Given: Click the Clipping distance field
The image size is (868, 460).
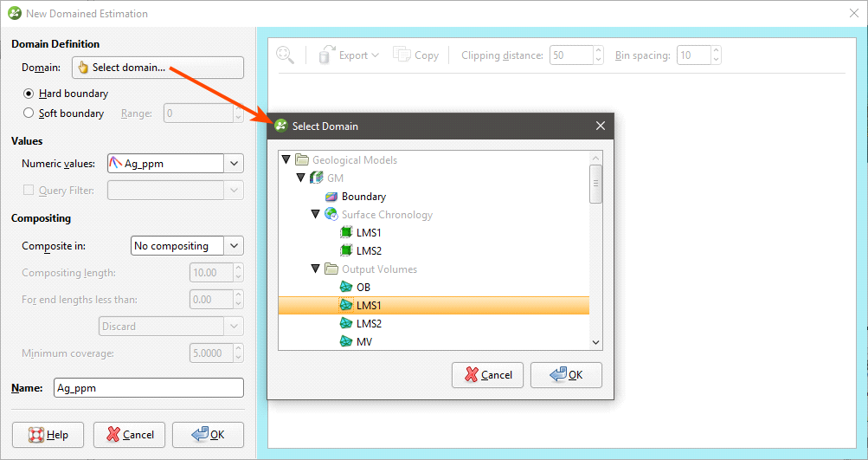Looking at the screenshot, I should [x=571, y=55].
